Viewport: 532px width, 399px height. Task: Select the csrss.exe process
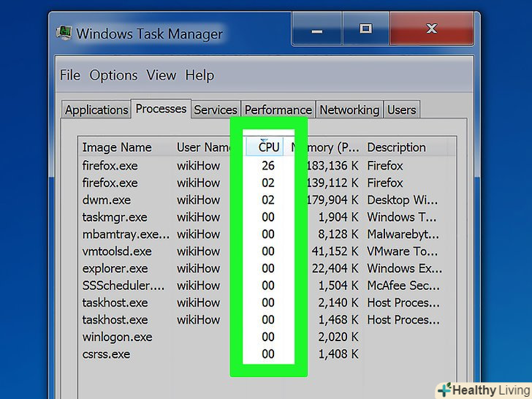click(x=267, y=354)
